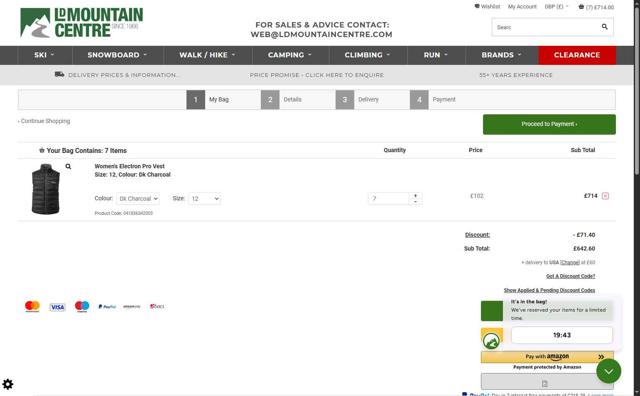Click Got A Discount Code link
Image resolution: width=640 pixels, height=396 pixels.
click(570, 276)
